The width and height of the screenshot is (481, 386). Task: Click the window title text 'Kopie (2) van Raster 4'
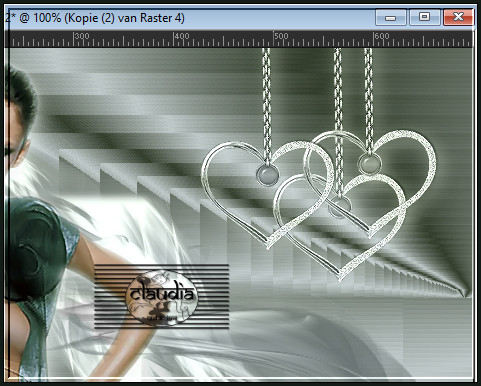pyautogui.click(x=124, y=18)
